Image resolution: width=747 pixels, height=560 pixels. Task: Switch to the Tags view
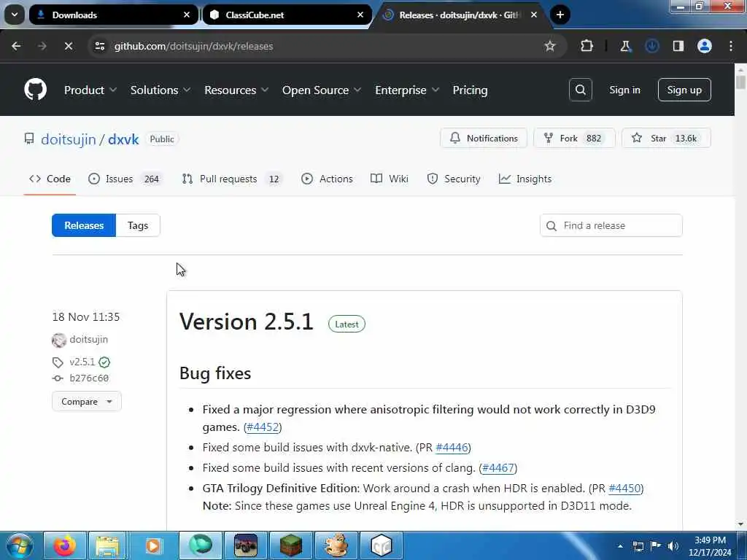(138, 225)
